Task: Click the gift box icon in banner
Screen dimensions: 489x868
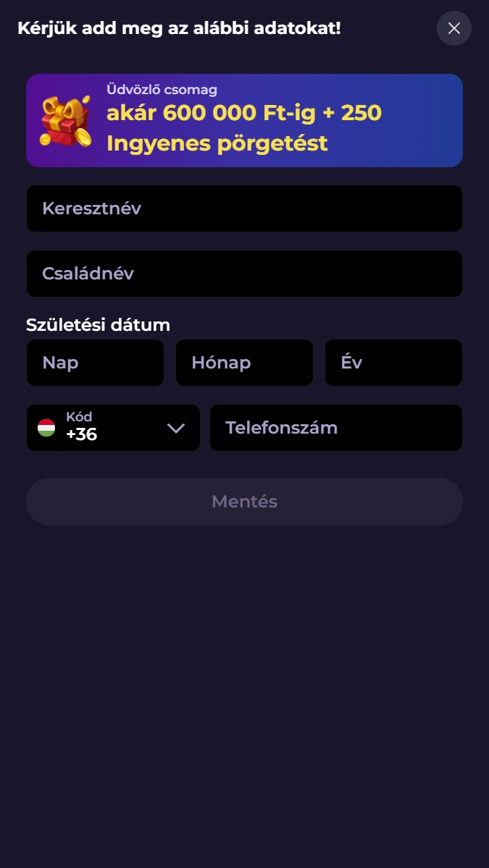Action: pyautogui.click(x=62, y=118)
